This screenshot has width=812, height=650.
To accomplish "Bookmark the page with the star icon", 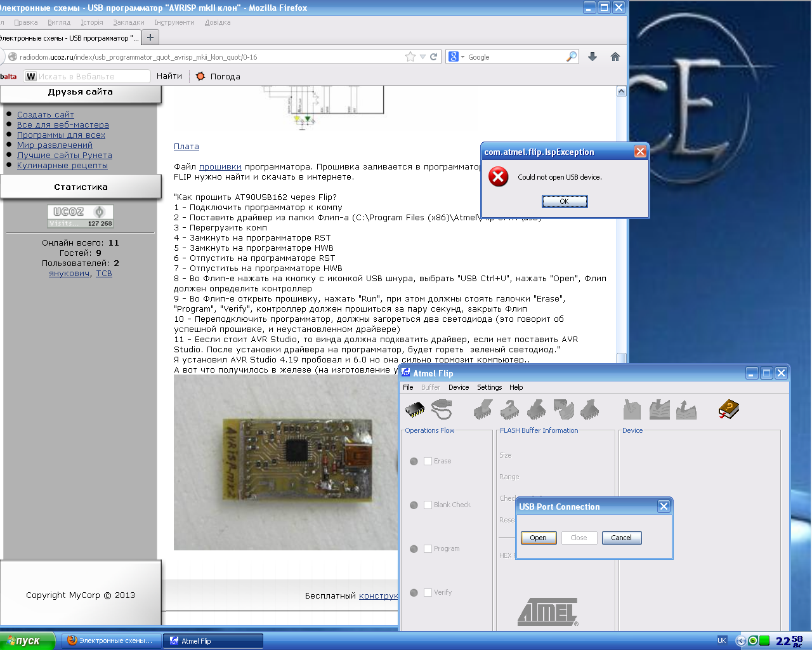I will point(410,56).
